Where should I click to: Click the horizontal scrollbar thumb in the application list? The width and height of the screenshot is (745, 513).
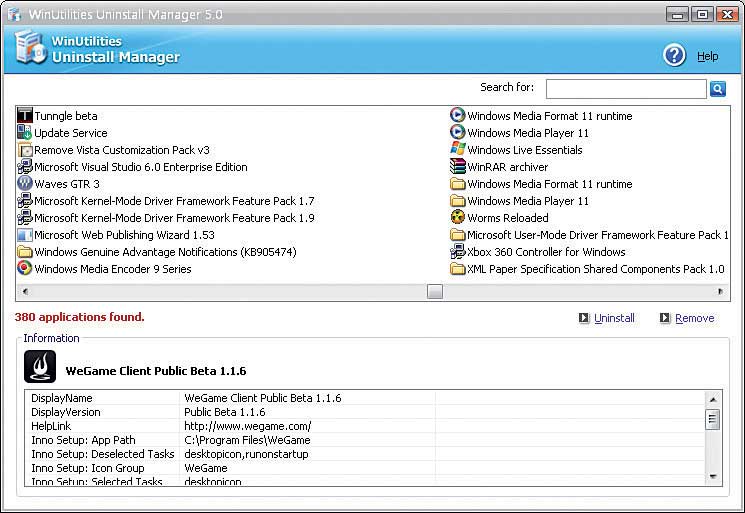click(x=435, y=291)
